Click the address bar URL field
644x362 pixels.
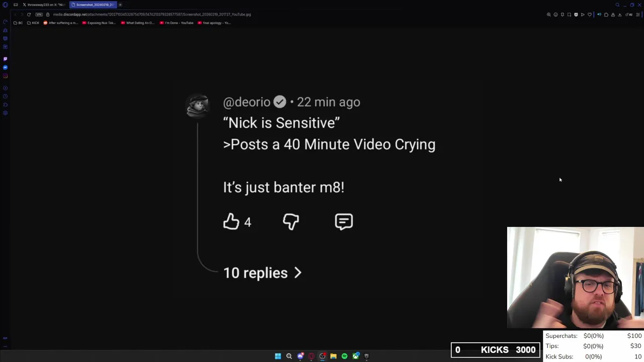pos(151,15)
